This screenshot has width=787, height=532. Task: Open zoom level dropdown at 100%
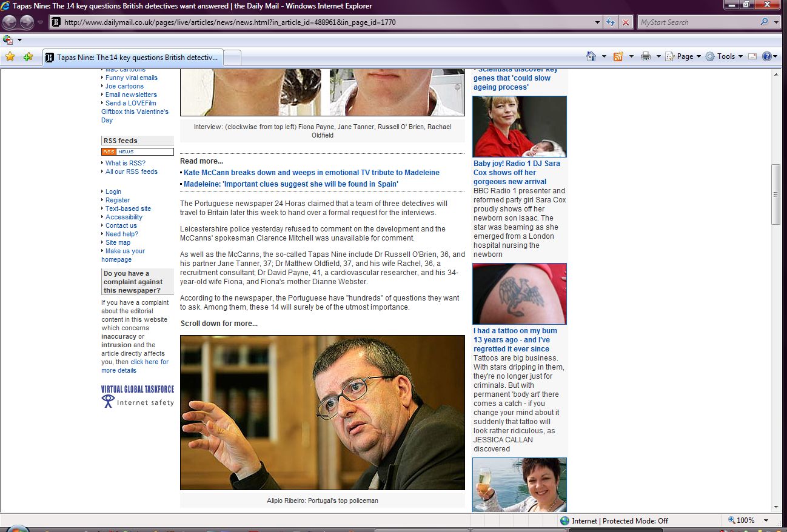[766, 520]
